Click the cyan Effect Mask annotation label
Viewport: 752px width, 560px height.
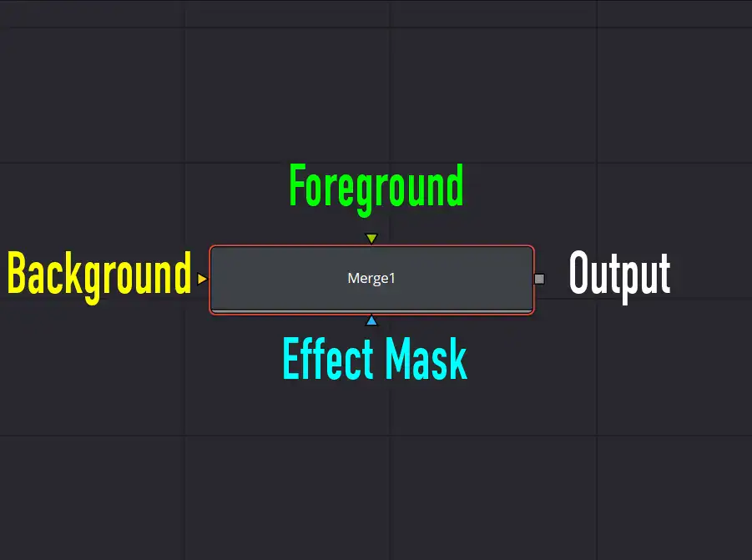pos(375,359)
